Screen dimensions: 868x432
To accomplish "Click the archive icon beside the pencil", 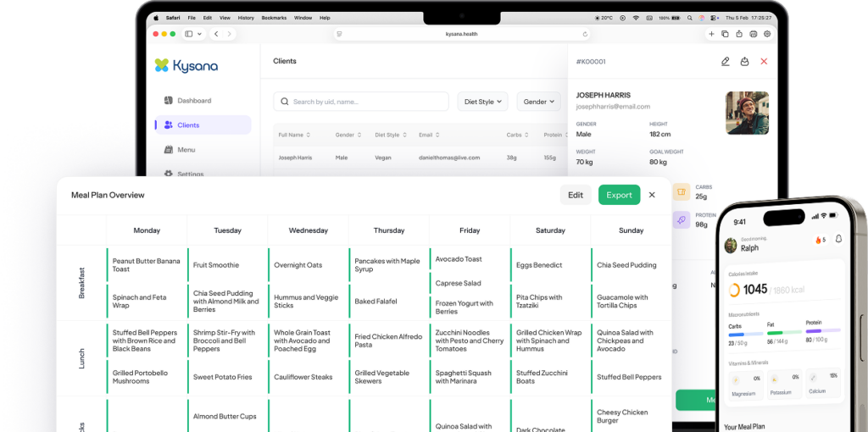I will (744, 62).
